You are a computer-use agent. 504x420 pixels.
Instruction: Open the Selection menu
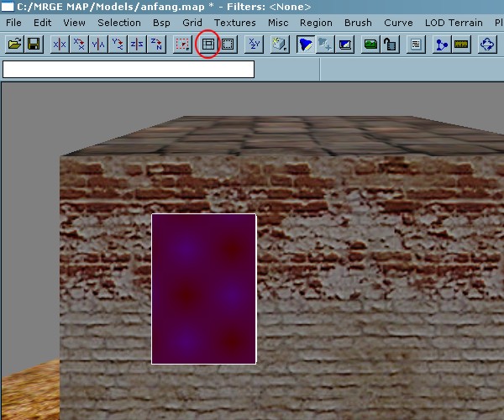click(119, 23)
